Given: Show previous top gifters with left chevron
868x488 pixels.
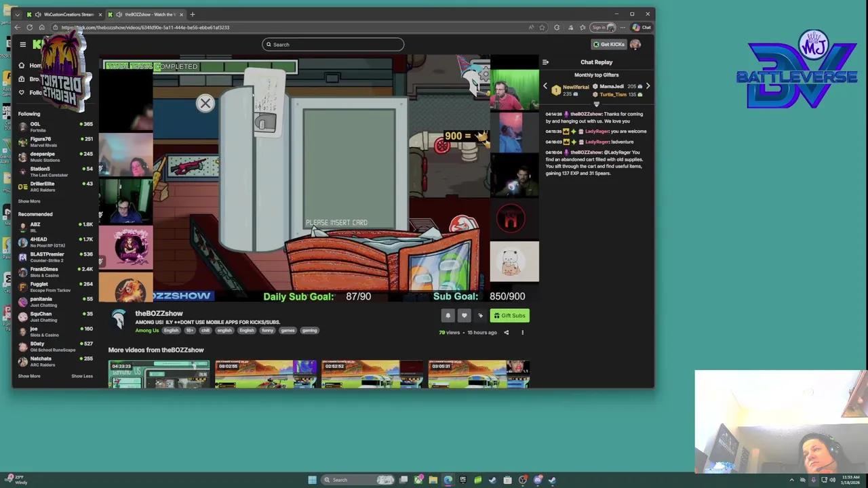Looking at the screenshot, I should 545,86.
